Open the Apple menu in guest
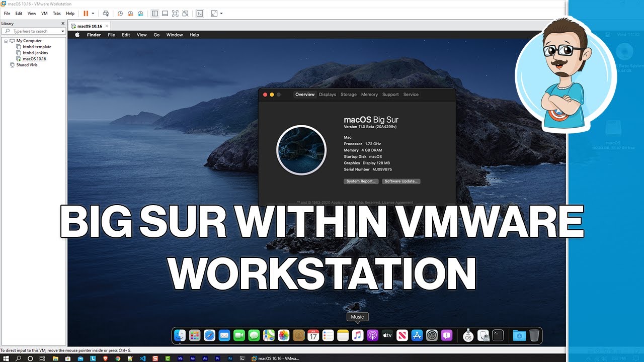The image size is (644, 362). pyautogui.click(x=77, y=35)
